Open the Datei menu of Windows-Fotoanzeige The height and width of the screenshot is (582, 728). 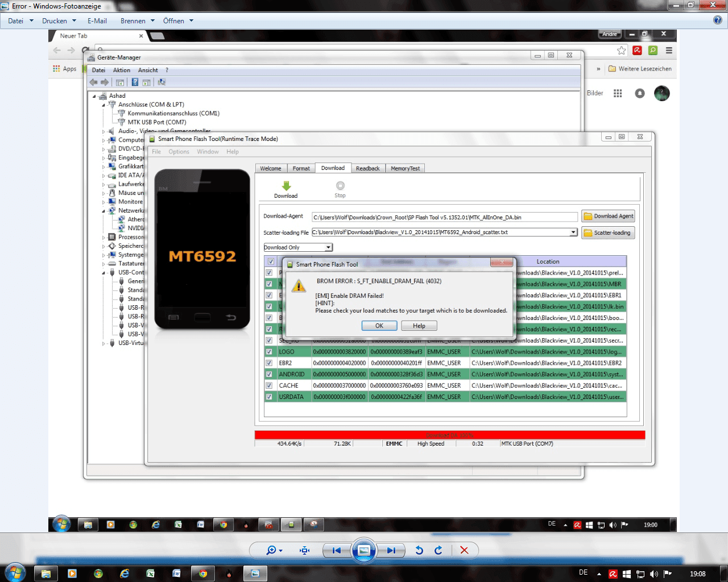tap(20, 21)
